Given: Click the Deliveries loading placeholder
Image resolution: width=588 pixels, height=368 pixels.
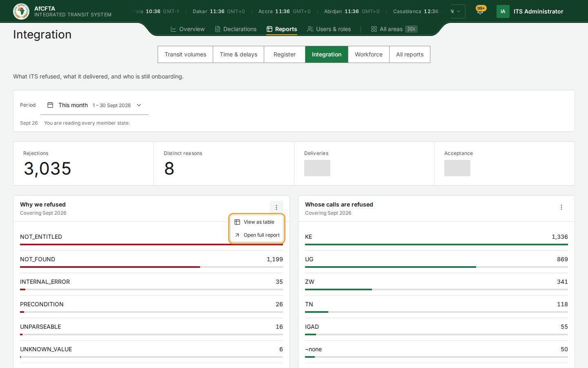Looking at the screenshot, I should pyautogui.click(x=317, y=168).
